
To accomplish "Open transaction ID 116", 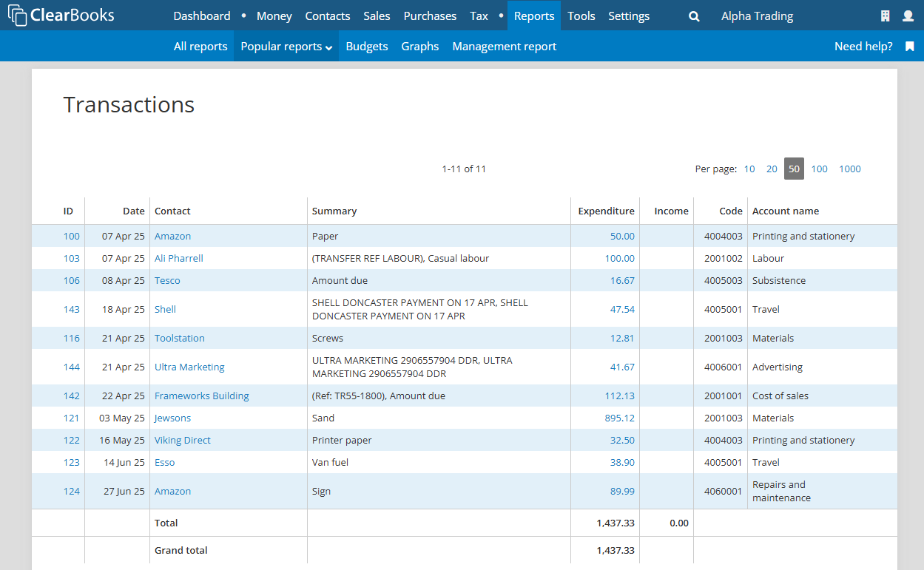I will point(71,339).
